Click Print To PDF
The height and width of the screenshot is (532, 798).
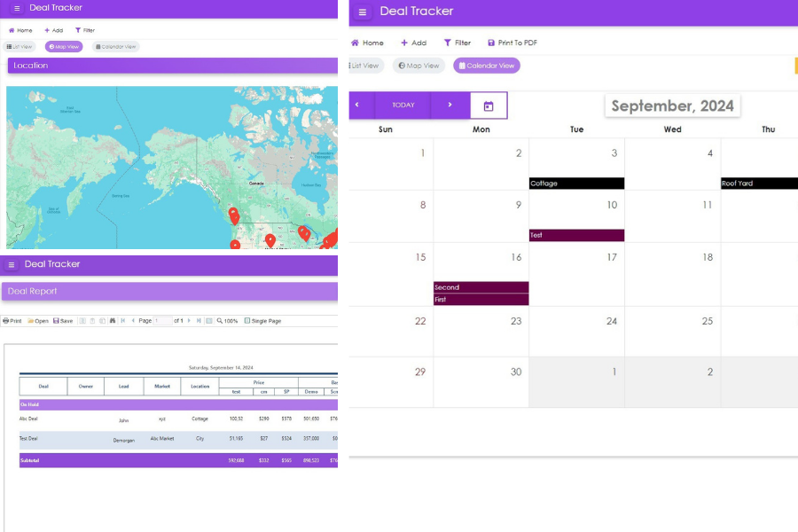pos(512,43)
